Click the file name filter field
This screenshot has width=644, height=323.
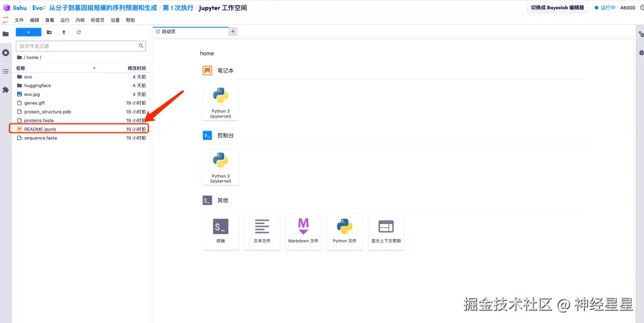coord(81,46)
